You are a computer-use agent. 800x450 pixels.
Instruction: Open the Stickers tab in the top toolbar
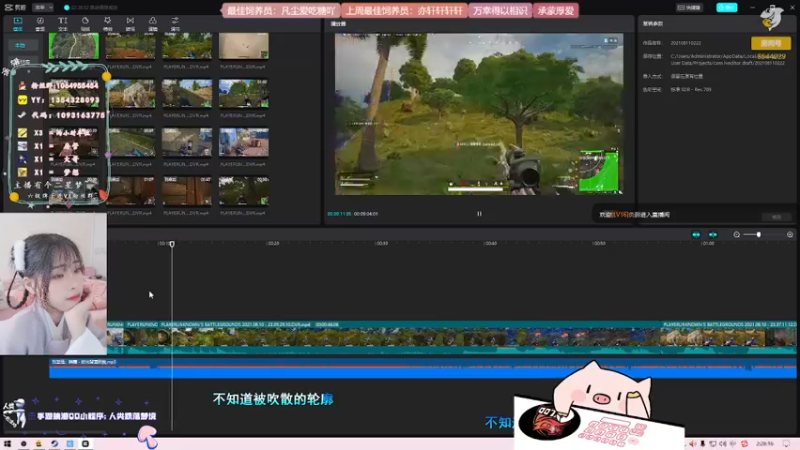coord(85,23)
